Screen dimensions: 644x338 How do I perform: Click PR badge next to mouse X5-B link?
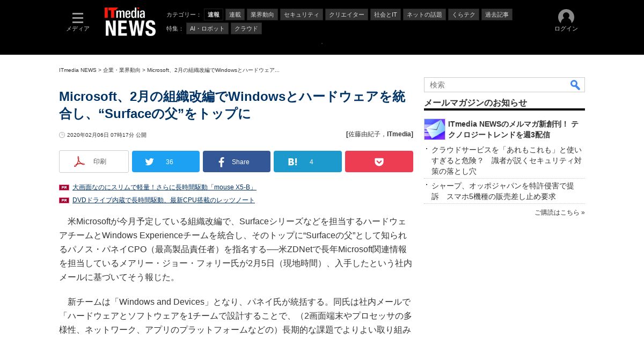(x=64, y=187)
